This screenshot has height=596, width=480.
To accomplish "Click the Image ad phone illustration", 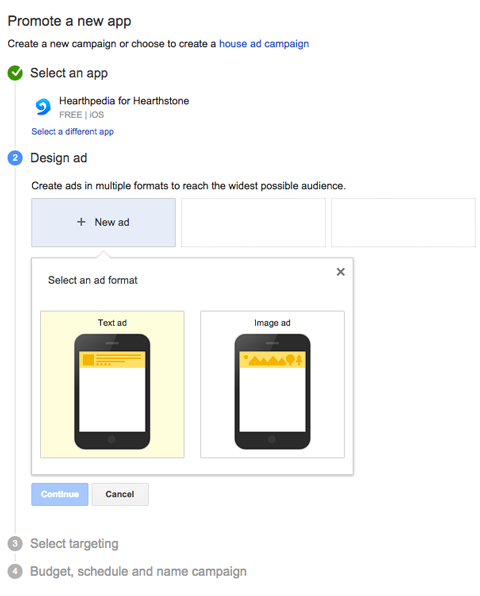I will click(x=272, y=392).
